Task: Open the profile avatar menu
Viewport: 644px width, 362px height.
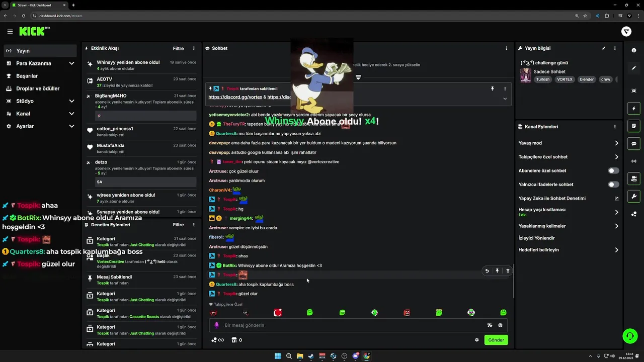Action: (x=626, y=32)
